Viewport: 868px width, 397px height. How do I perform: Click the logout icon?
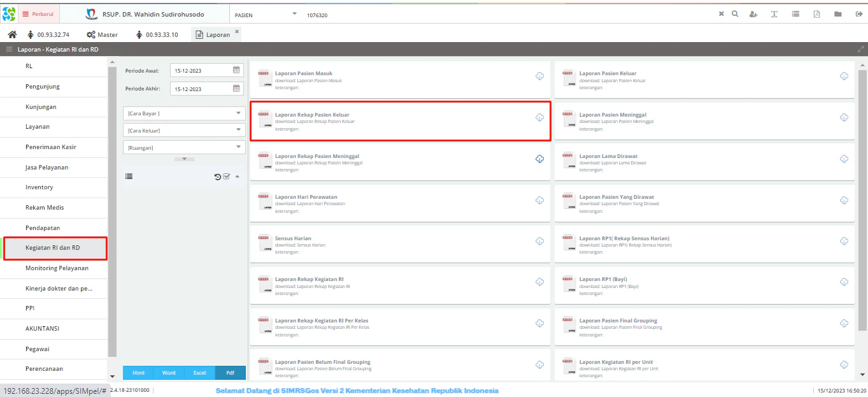(858, 14)
